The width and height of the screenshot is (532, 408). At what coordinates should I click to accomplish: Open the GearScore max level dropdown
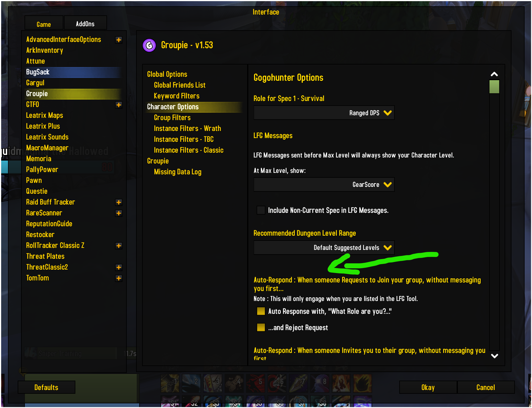324,184
